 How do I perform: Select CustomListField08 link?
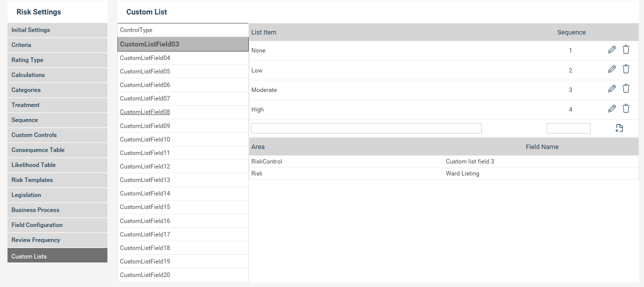coord(145,112)
